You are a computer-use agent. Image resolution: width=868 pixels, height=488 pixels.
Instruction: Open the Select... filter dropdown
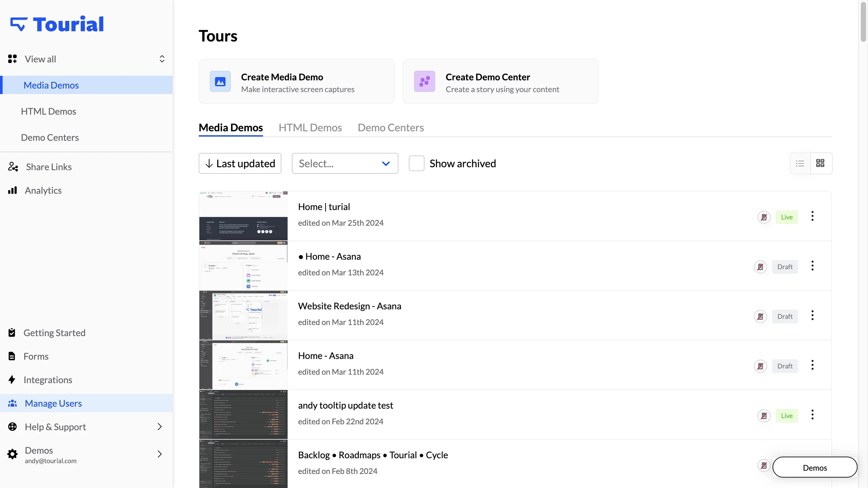point(345,163)
